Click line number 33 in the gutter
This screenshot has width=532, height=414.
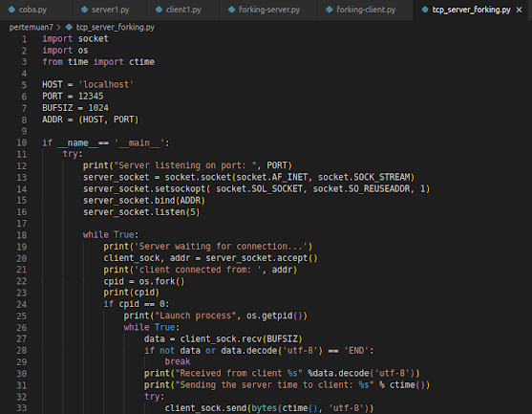coord(22,408)
